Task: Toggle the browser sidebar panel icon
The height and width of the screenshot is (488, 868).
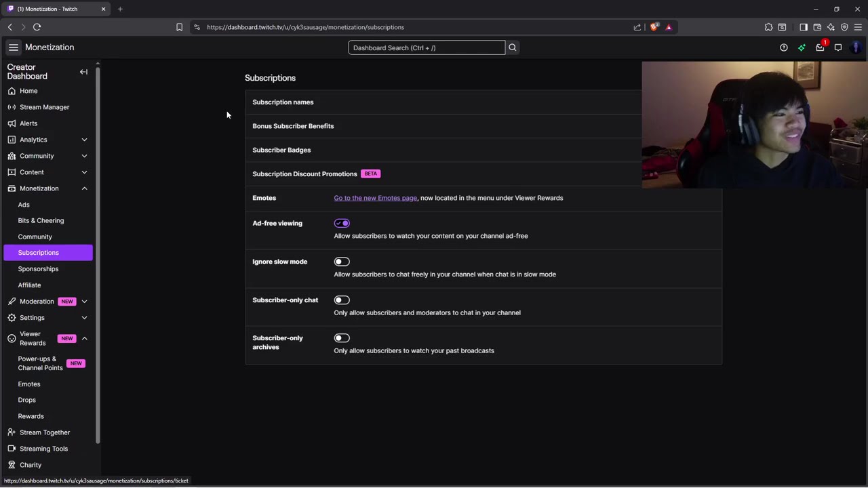Action: (x=804, y=27)
